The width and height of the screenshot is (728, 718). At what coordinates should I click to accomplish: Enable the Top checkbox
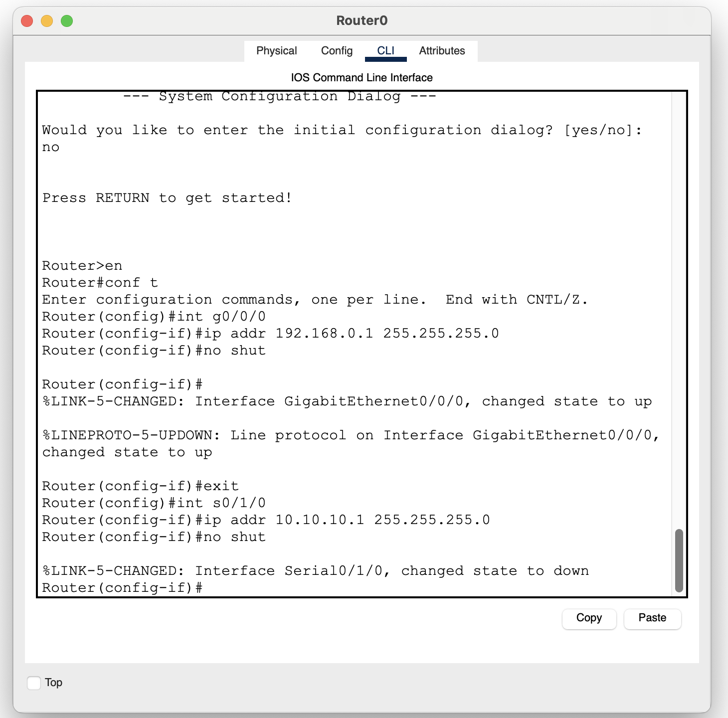coord(34,683)
